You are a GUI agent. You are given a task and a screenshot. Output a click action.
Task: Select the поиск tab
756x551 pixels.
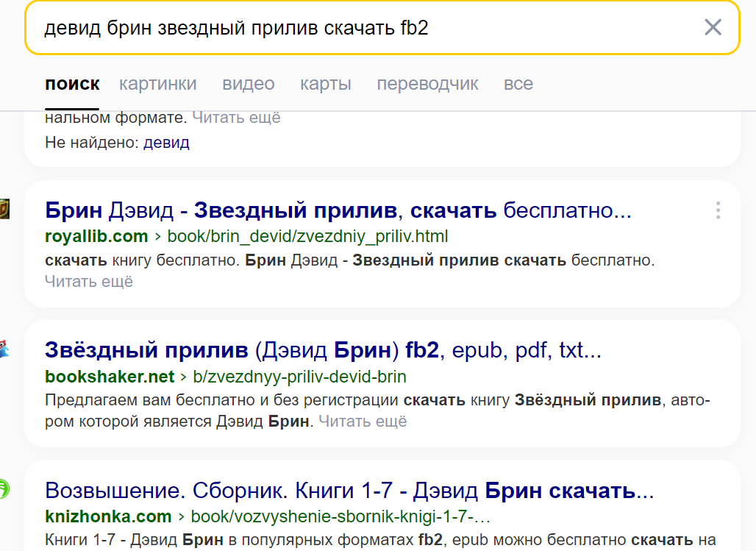72,84
